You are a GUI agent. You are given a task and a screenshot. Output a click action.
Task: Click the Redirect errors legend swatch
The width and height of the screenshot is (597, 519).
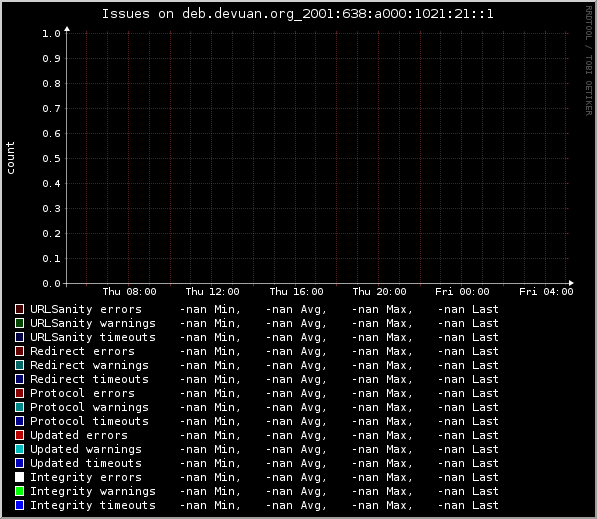(x=19, y=351)
